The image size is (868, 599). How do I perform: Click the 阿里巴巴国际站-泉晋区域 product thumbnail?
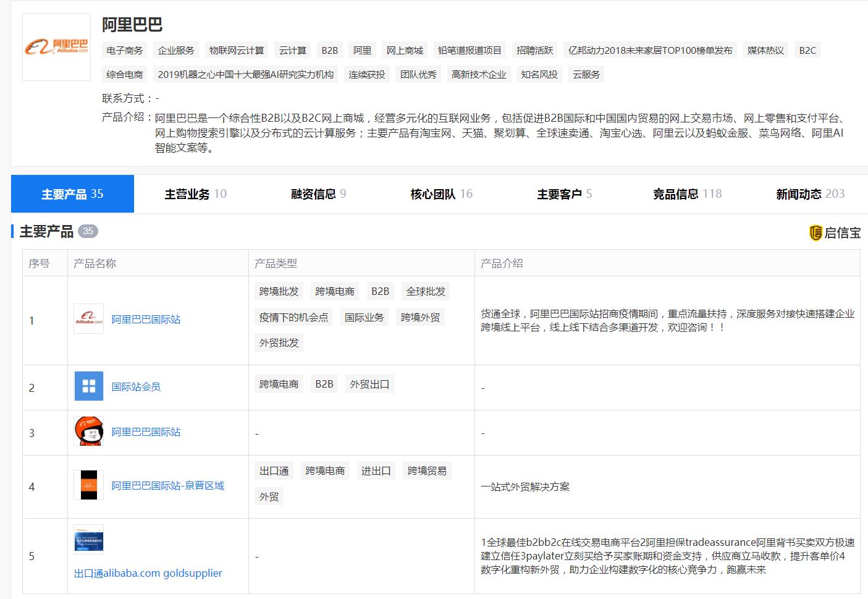pyautogui.click(x=88, y=486)
